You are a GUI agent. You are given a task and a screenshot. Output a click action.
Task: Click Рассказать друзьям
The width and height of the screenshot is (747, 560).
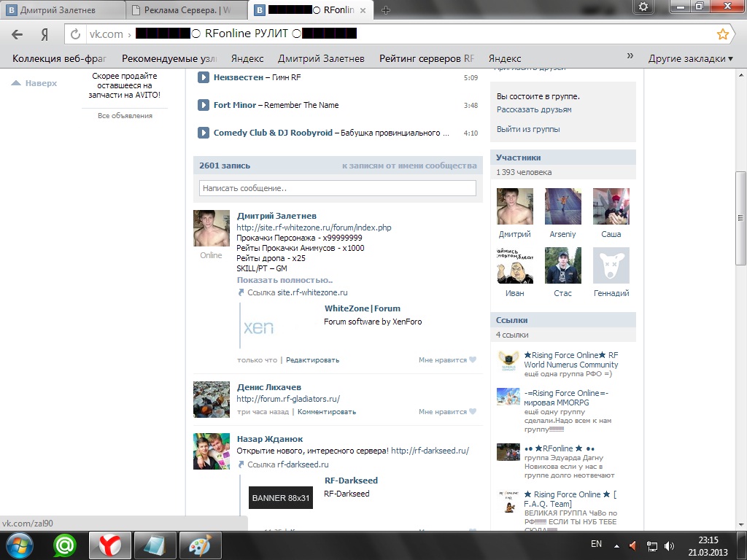point(534,109)
